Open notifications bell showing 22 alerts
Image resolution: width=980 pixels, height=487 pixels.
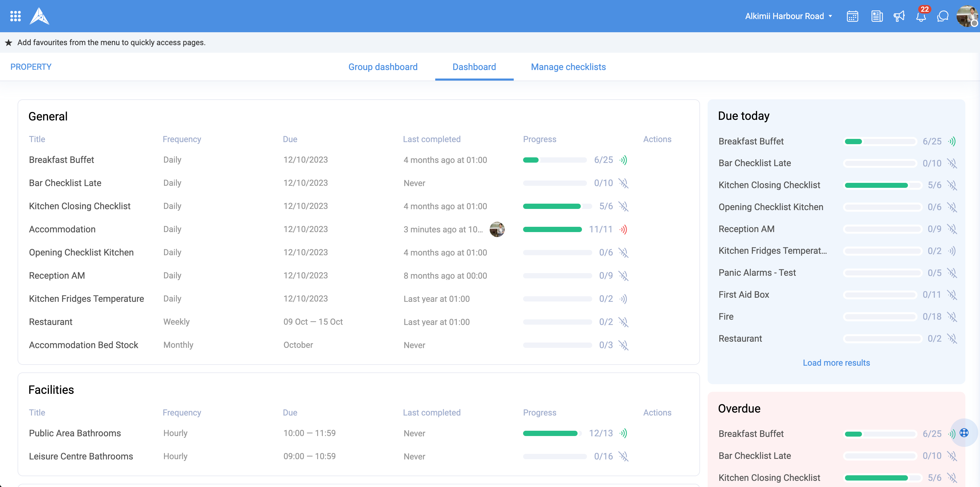(x=921, y=16)
